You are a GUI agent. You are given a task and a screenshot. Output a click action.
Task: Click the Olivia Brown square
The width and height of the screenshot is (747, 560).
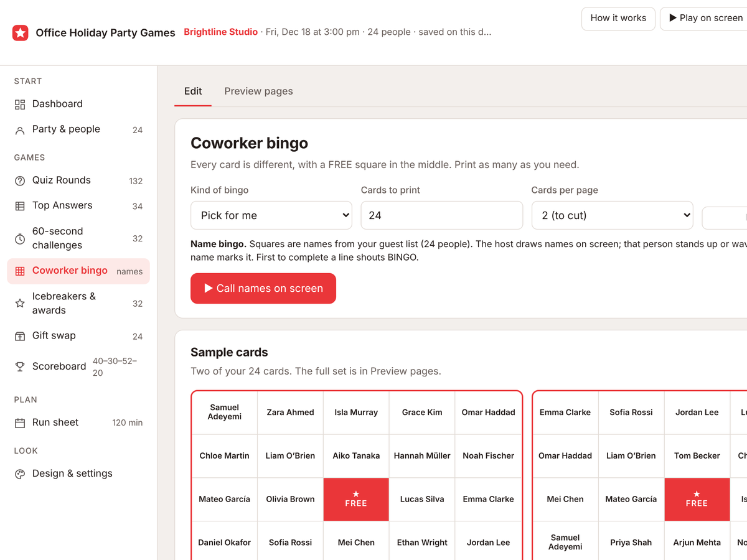point(290,499)
